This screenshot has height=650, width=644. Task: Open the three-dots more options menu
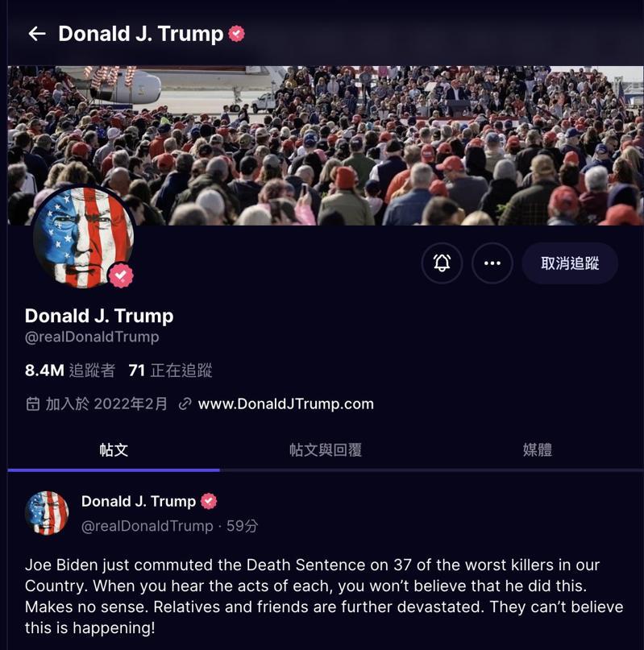coord(492,263)
